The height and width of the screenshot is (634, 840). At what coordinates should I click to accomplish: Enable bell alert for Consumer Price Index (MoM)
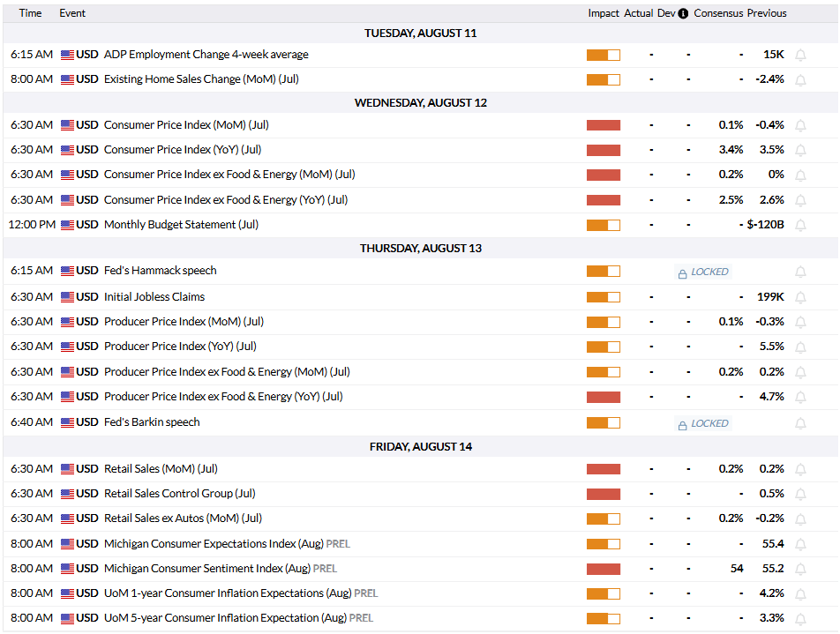pyautogui.click(x=800, y=126)
